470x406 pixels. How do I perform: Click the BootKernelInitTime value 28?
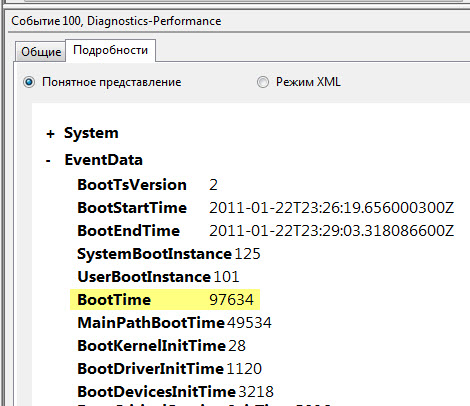tap(237, 346)
